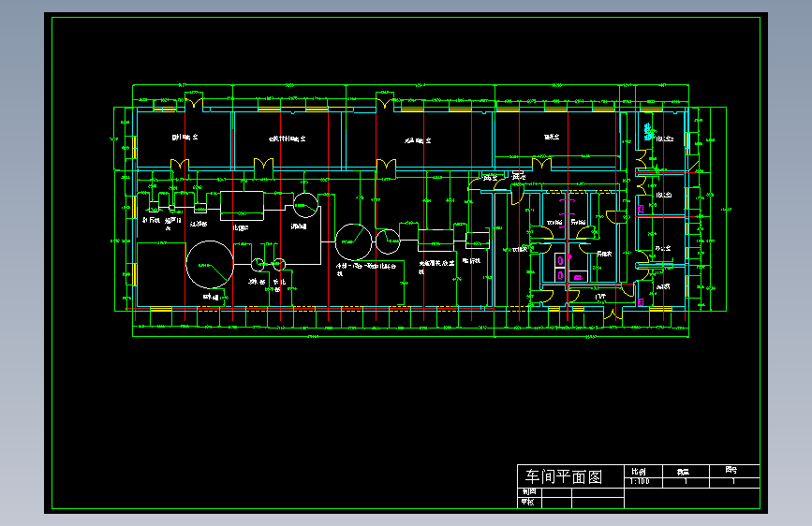
Task: Select the 审核 row label in title block
Action: 527,503
